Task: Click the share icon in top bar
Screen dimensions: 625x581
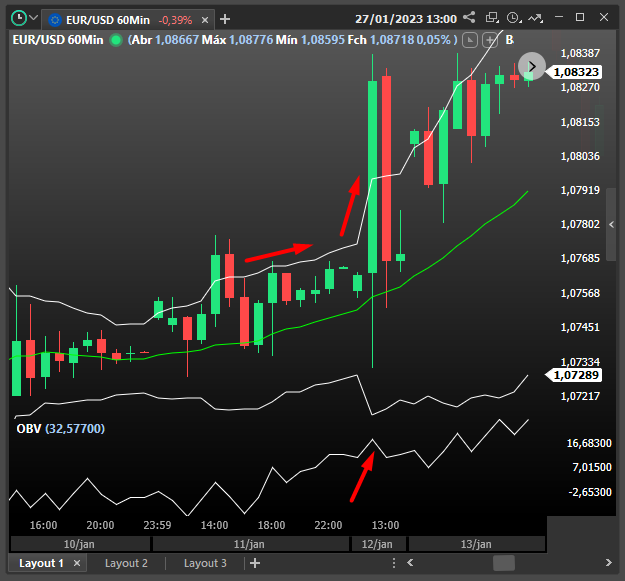Action: click(470, 18)
